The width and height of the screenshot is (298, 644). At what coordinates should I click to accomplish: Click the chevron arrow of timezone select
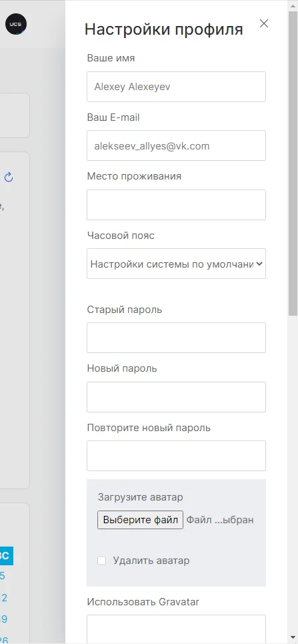coord(259,264)
